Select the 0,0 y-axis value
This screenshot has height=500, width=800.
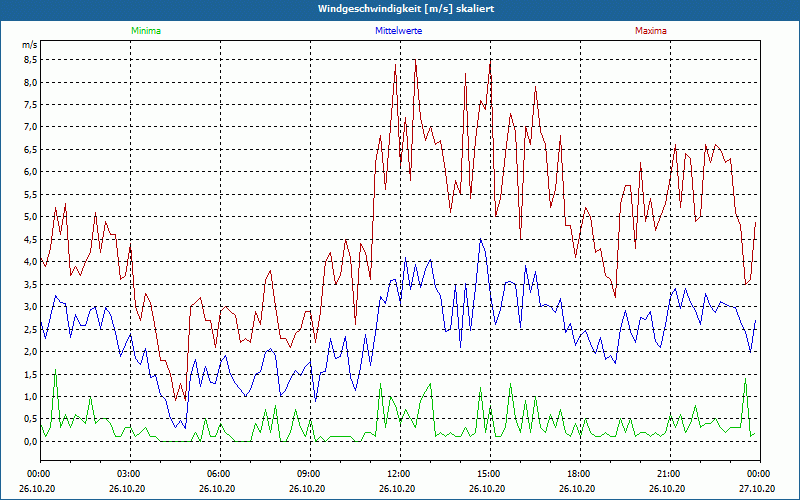click(x=29, y=442)
